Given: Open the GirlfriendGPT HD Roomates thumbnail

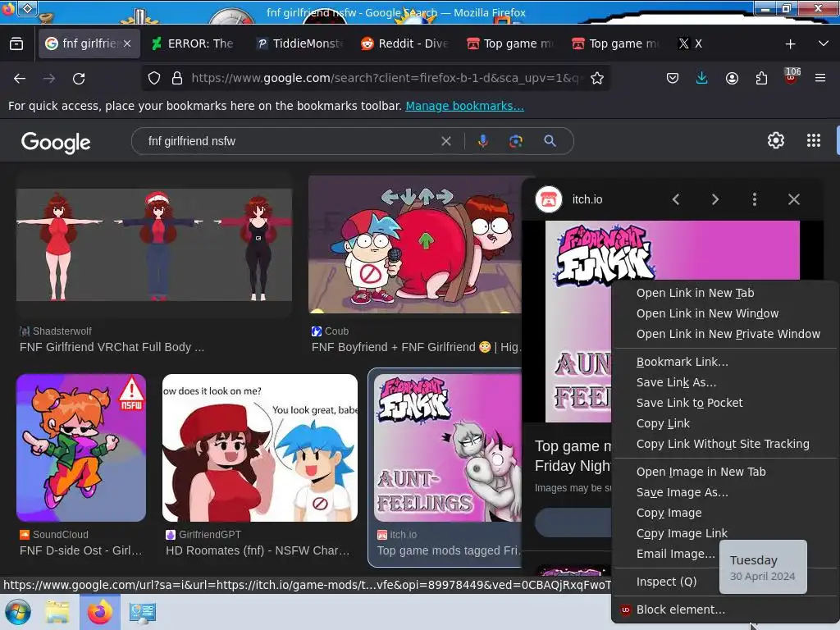Looking at the screenshot, I should pyautogui.click(x=260, y=448).
